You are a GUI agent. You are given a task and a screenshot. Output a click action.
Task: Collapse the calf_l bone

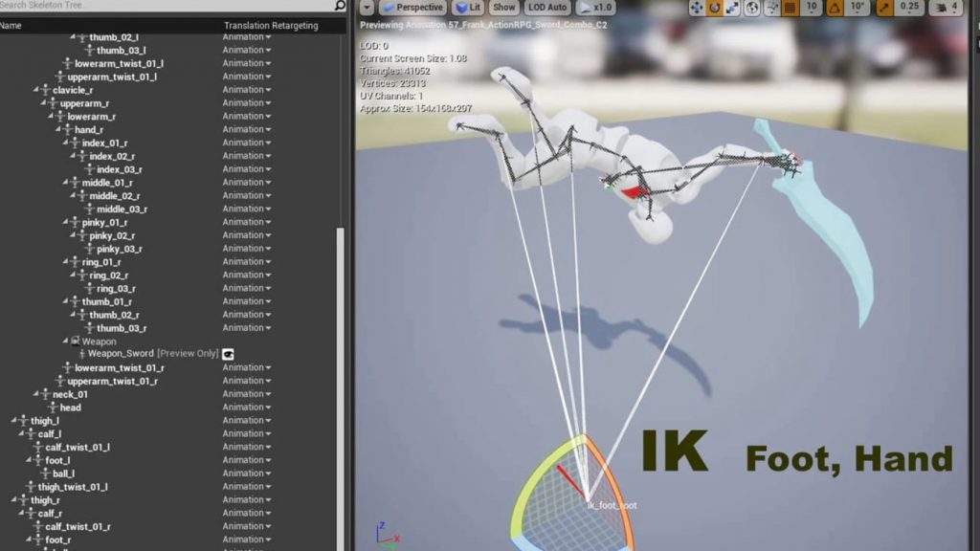21,433
